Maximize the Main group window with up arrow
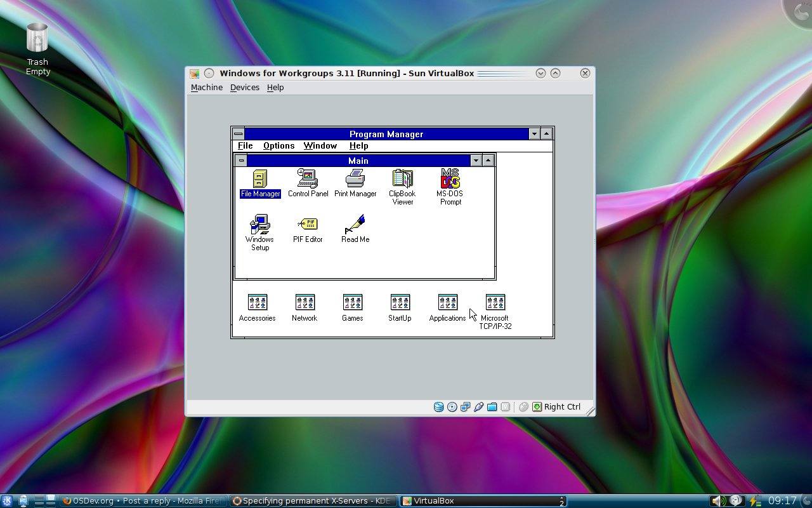812x508 pixels. (488, 161)
